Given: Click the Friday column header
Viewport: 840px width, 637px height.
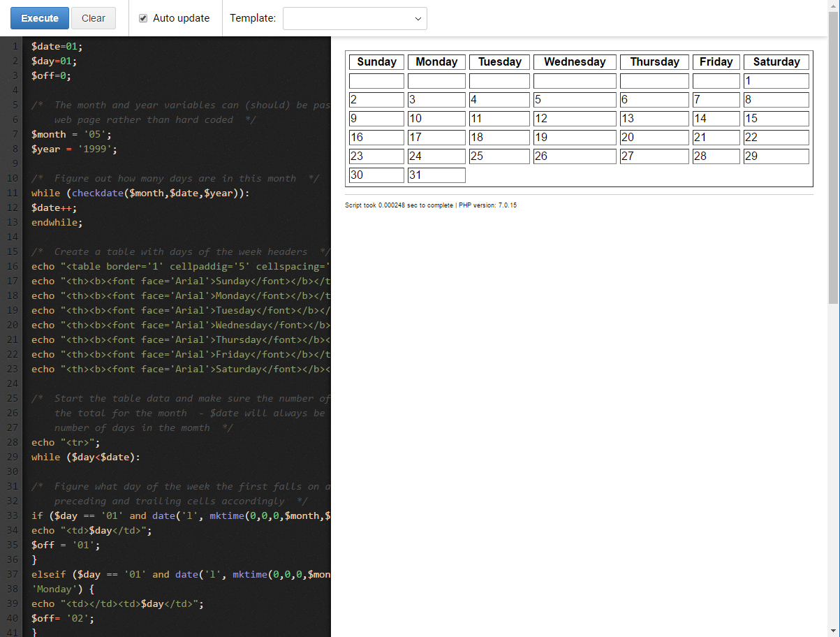Looking at the screenshot, I should 716,62.
